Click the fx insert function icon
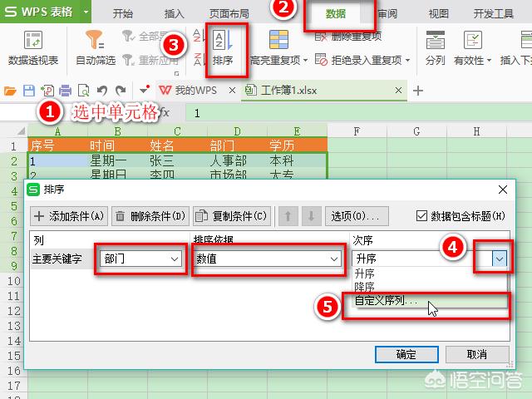The image size is (532, 399). coord(165,112)
